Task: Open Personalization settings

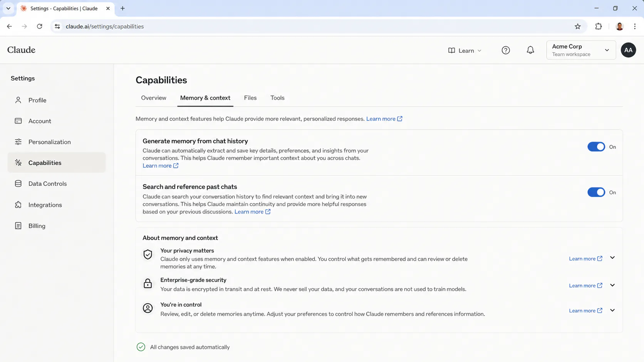Action: 57,142
